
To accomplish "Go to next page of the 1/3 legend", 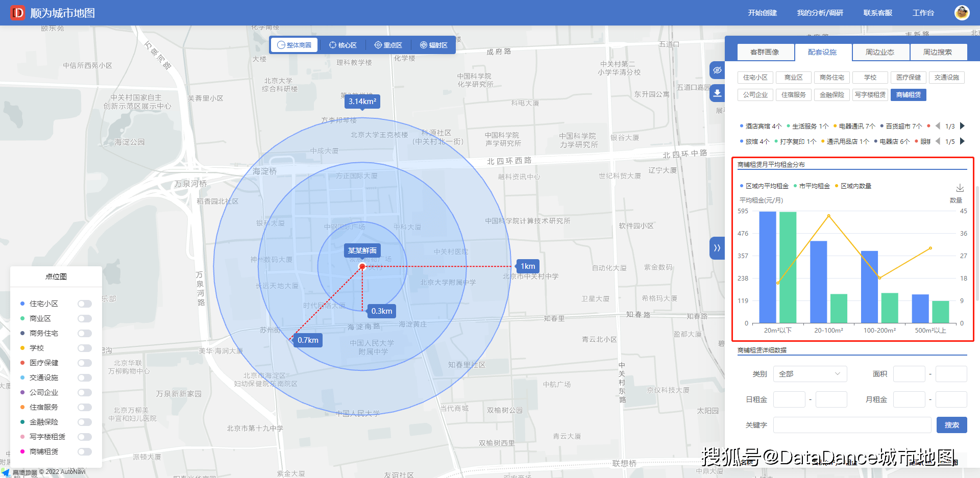I will 962,126.
